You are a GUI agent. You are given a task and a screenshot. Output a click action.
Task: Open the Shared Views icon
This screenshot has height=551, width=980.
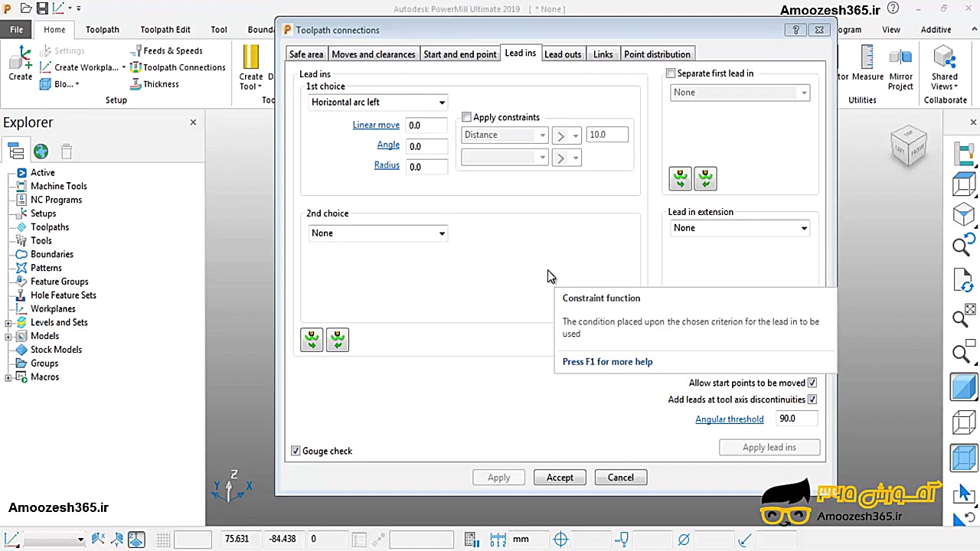click(944, 58)
